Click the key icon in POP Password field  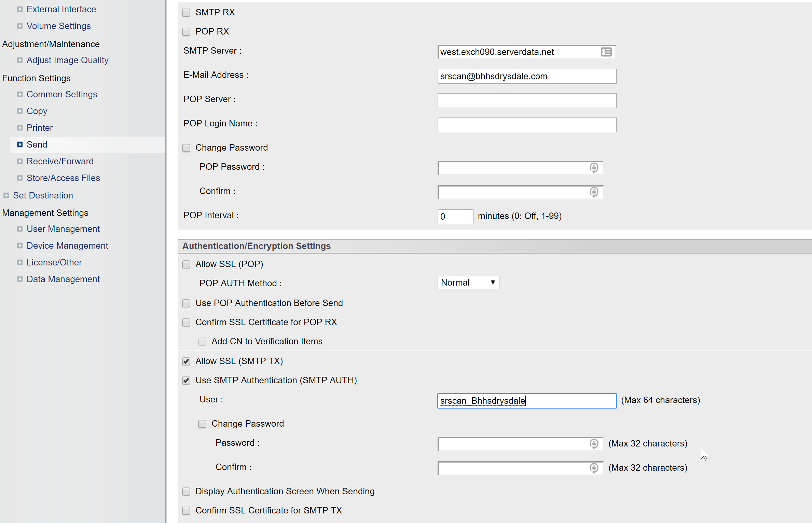coord(594,168)
